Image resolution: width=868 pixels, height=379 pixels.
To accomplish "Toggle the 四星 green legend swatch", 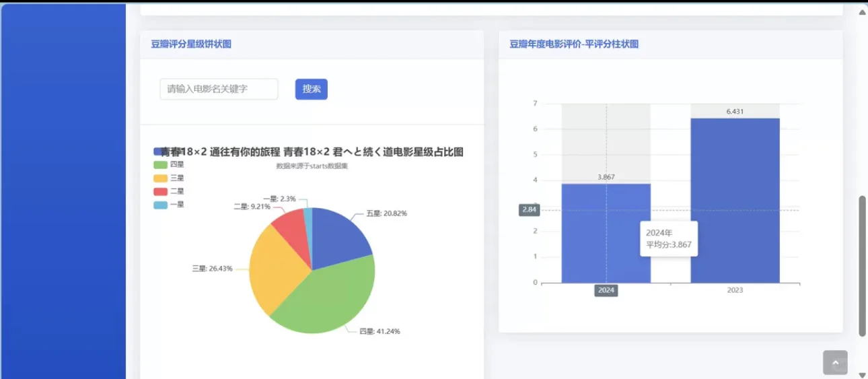I will (160, 165).
